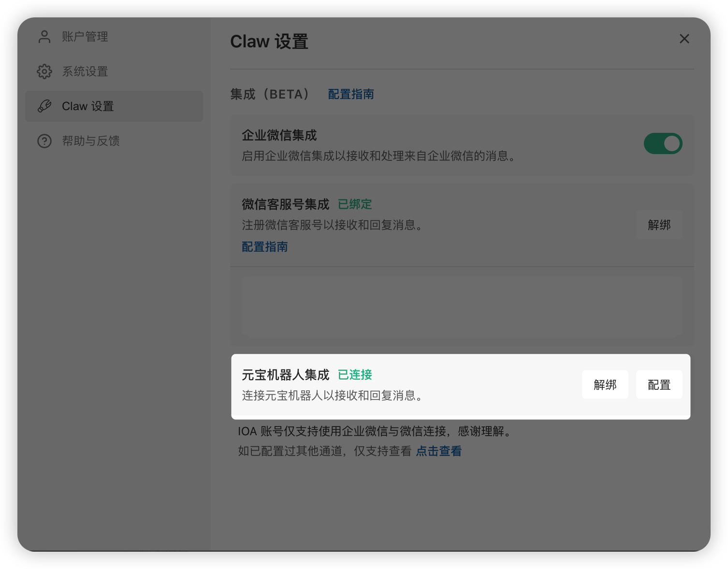Viewport: 728px width, 569px height.
Task: Click 配置 button for 元宝机器人集成
Action: [x=659, y=384]
